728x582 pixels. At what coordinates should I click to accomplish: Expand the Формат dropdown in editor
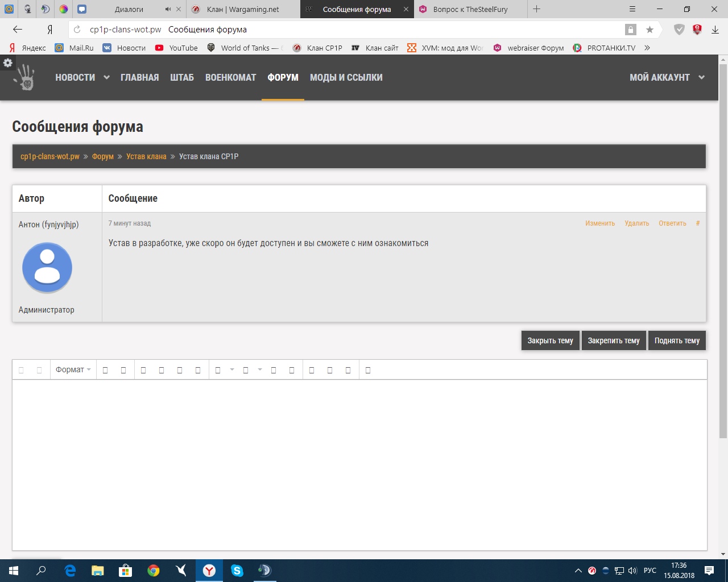point(73,370)
